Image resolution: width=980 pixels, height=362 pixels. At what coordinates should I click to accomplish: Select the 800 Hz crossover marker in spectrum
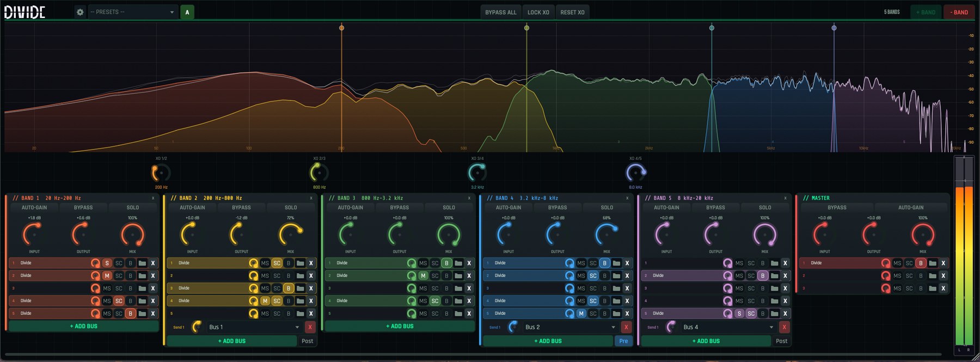(526, 28)
